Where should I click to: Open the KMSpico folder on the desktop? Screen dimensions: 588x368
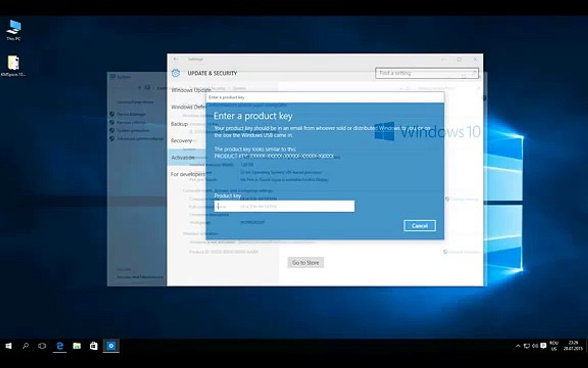click(13, 66)
